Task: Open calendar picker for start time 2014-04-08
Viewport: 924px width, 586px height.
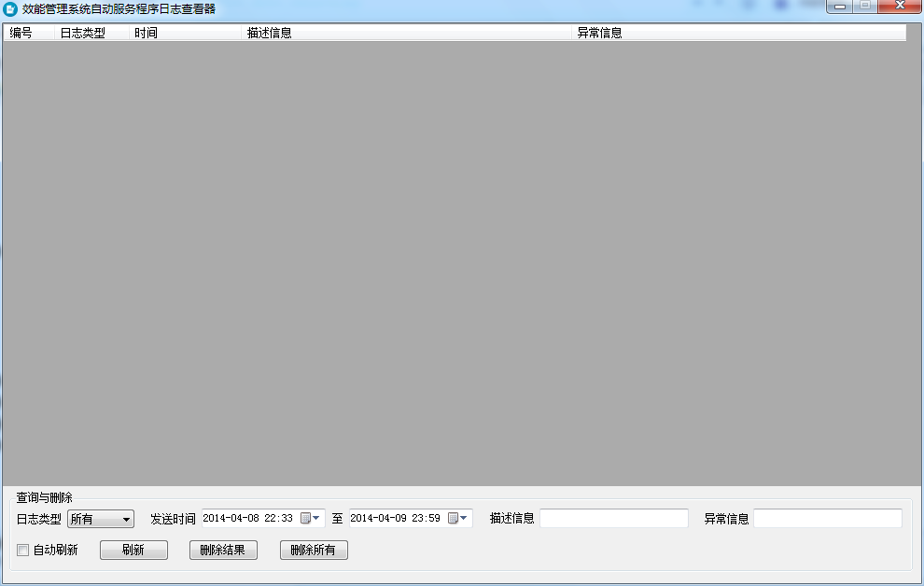Action: coord(311,518)
